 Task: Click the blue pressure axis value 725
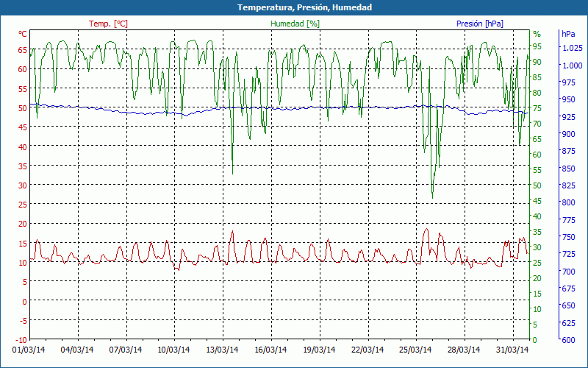coord(568,254)
